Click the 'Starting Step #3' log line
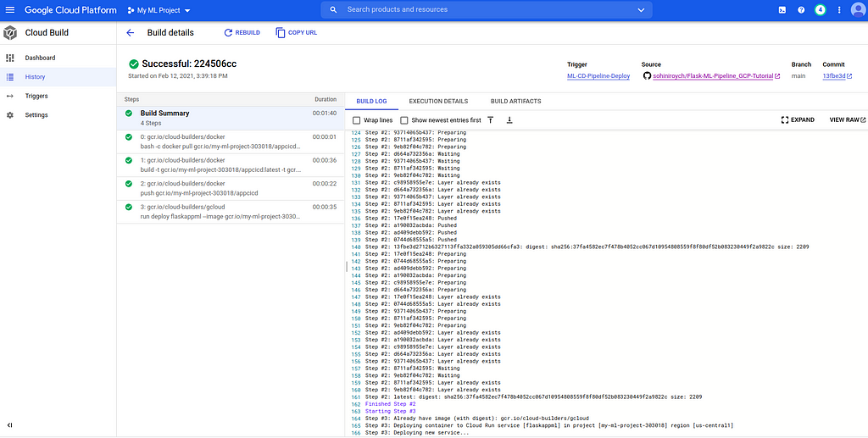The height and width of the screenshot is (438, 868). pos(390,412)
